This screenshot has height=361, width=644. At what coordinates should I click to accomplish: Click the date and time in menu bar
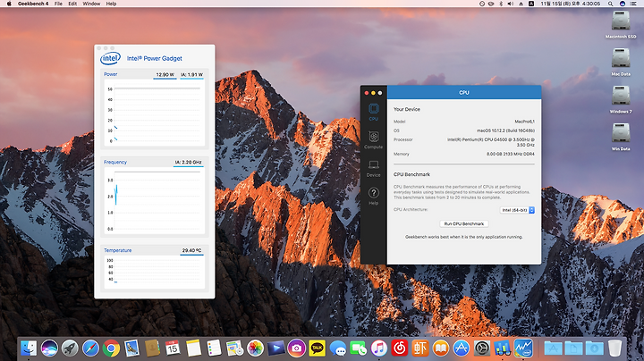coord(570,4)
